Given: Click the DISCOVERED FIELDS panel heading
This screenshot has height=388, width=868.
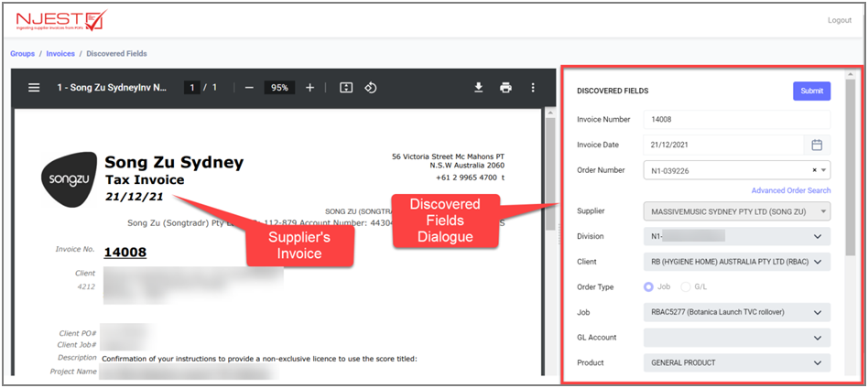Looking at the screenshot, I should pos(613,91).
